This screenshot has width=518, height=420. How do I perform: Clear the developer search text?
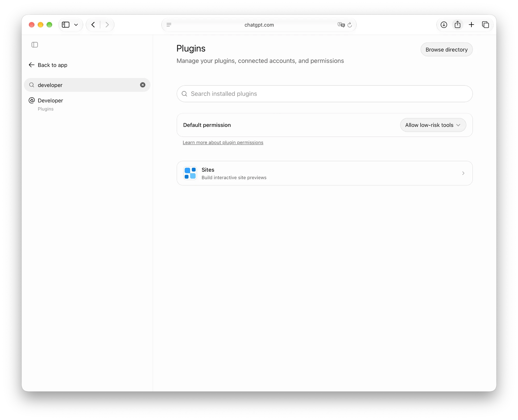143,85
